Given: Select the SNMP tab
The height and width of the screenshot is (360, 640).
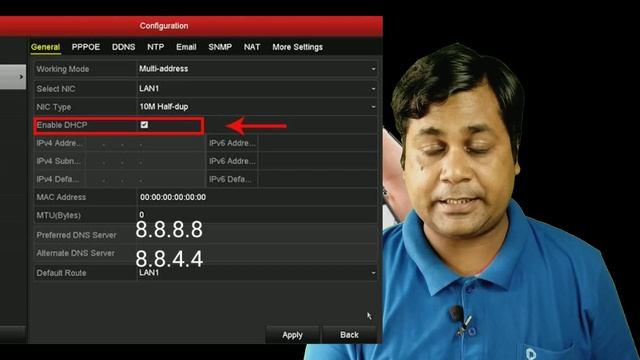Looking at the screenshot, I should pyautogui.click(x=220, y=47).
